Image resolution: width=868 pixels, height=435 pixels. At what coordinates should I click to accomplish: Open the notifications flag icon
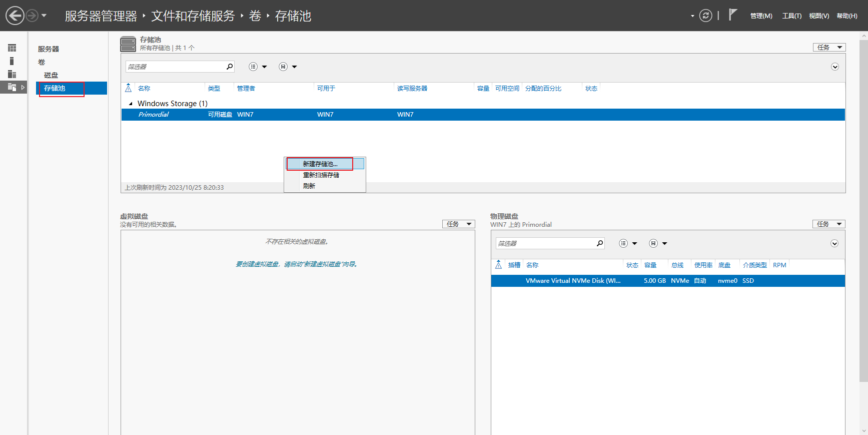click(x=733, y=15)
